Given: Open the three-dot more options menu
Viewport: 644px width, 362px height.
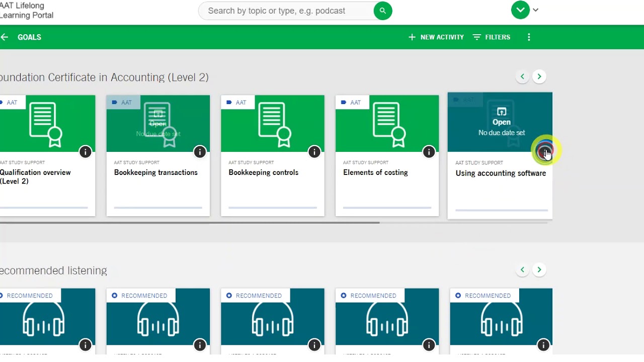Looking at the screenshot, I should (x=529, y=37).
